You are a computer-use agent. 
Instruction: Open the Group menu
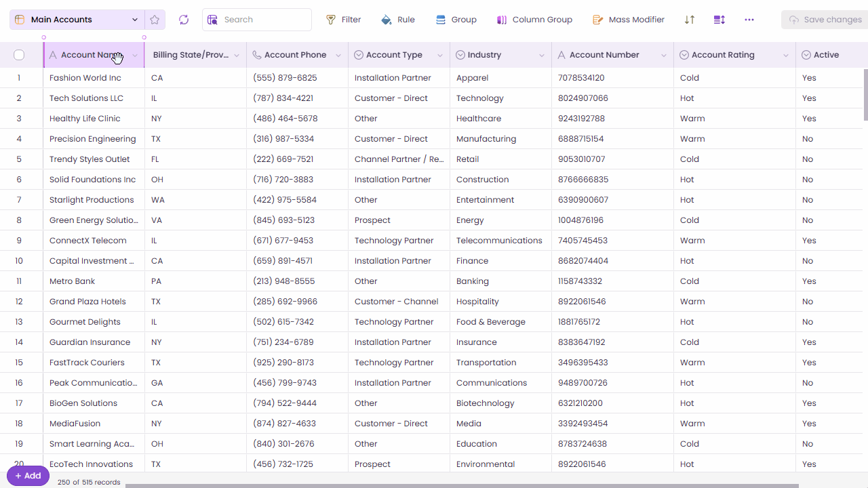pyautogui.click(x=456, y=20)
